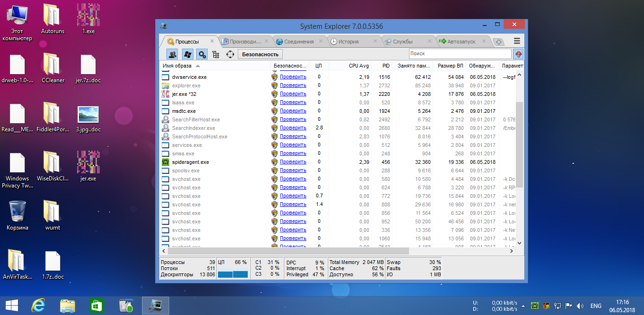Sort by Занято памяти column header
The image size is (644, 315).
click(413, 66)
